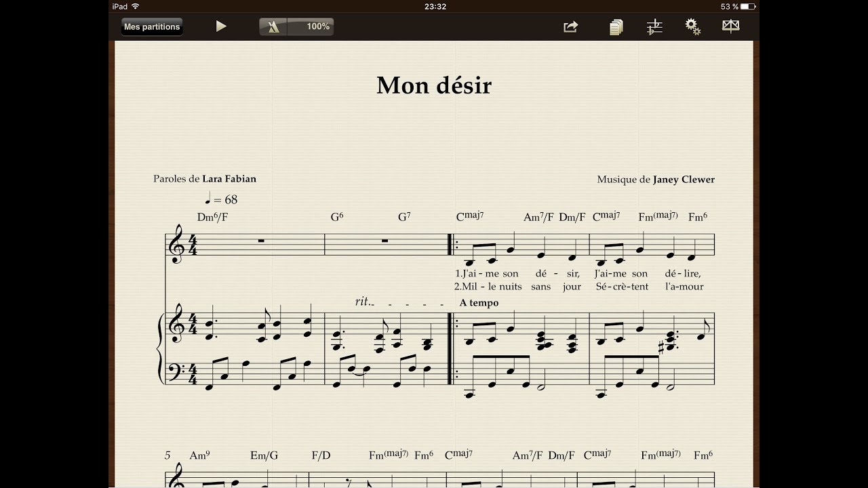Tap the vocal staff treble clef
The width and height of the screenshot is (868, 488).
(178, 245)
